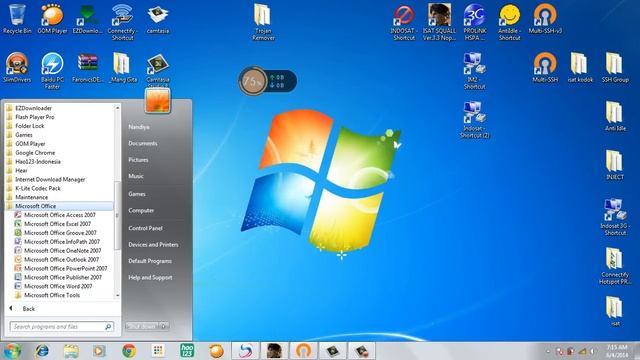Screen dimensions: 640x360
Task: Open the AntiIdle smiley shortcut
Action: pos(509,22)
